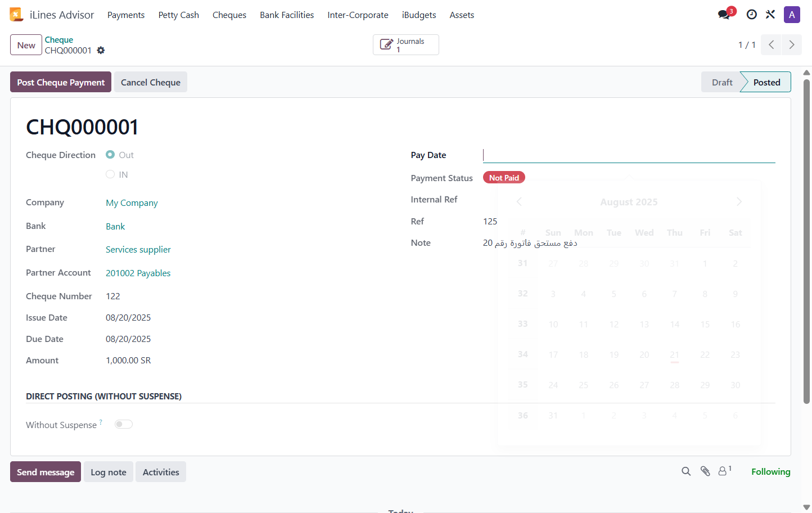Open the Services supplier partner link
Viewport: 812px width, 513px height.
tap(138, 249)
